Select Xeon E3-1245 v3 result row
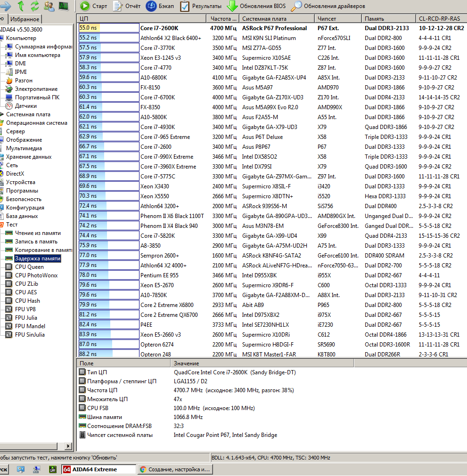 (272, 58)
